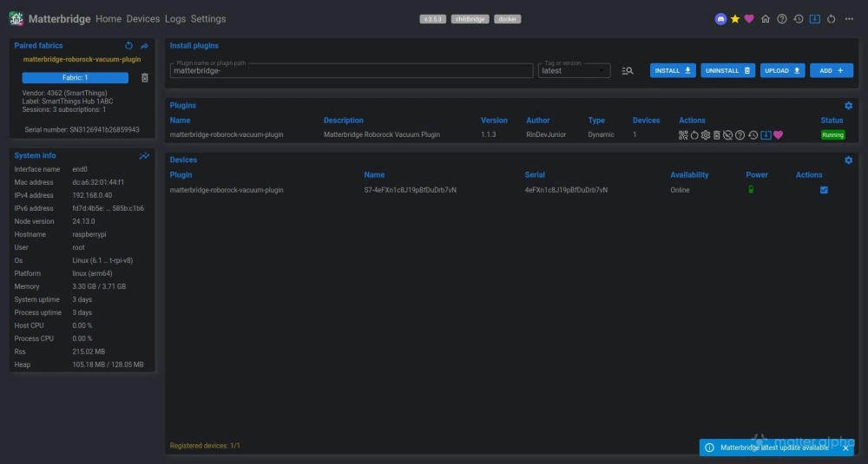The height and width of the screenshot is (464, 868).
Task: Open the Roborock plugin's config gear
Action: click(x=706, y=134)
